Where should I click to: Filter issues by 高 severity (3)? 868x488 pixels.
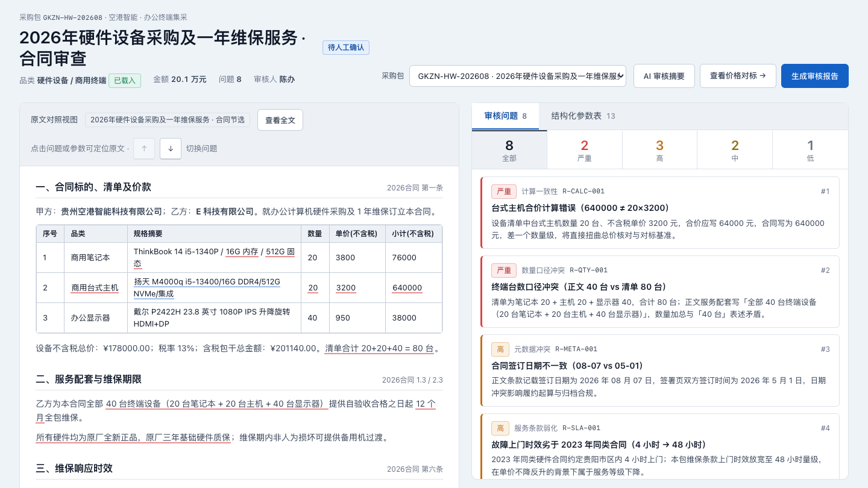[659, 150]
